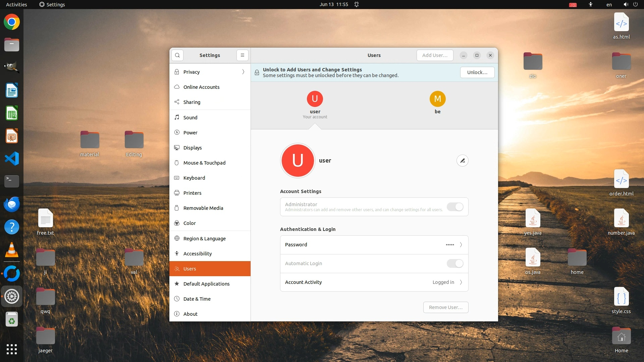Click the large red user avatar
The image size is (644, 362).
[x=298, y=161]
